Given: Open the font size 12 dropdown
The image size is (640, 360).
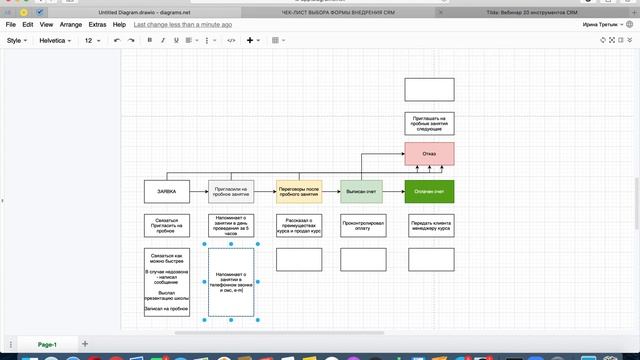Looking at the screenshot, I should [x=92, y=40].
